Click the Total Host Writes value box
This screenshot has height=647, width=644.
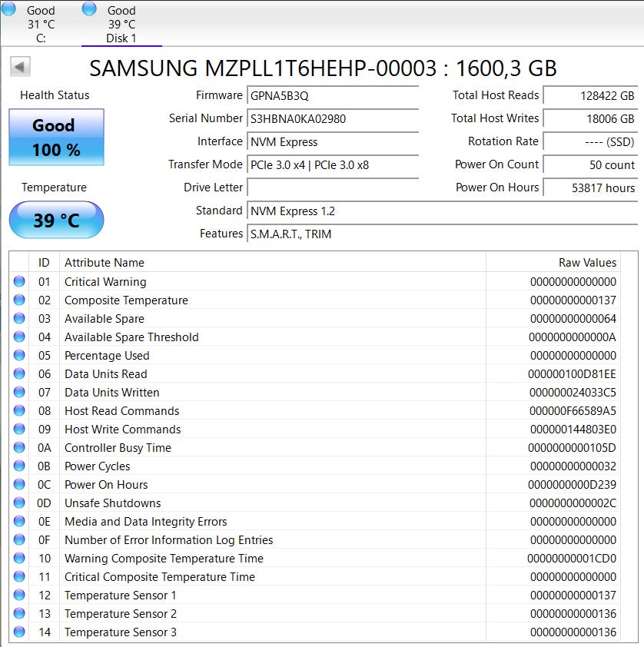pyautogui.click(x=590, y=119)
